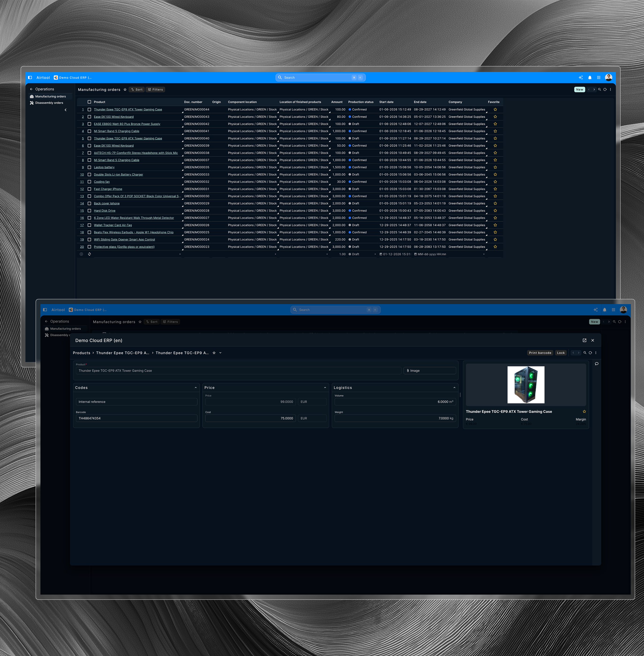
Task: Click the Barcode input field
Action: point(136,419)
